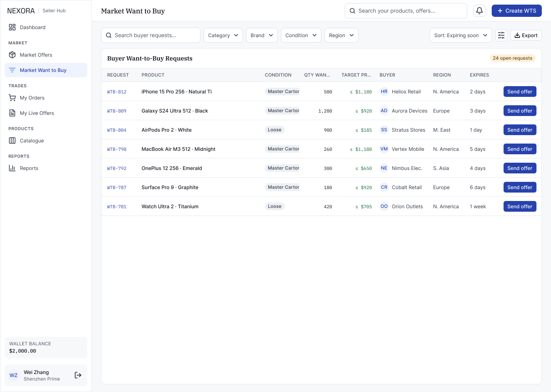This screenshot has height=392, width=551.
Task: Click the Market Offers box icon
Action: [x=12, y=55]
